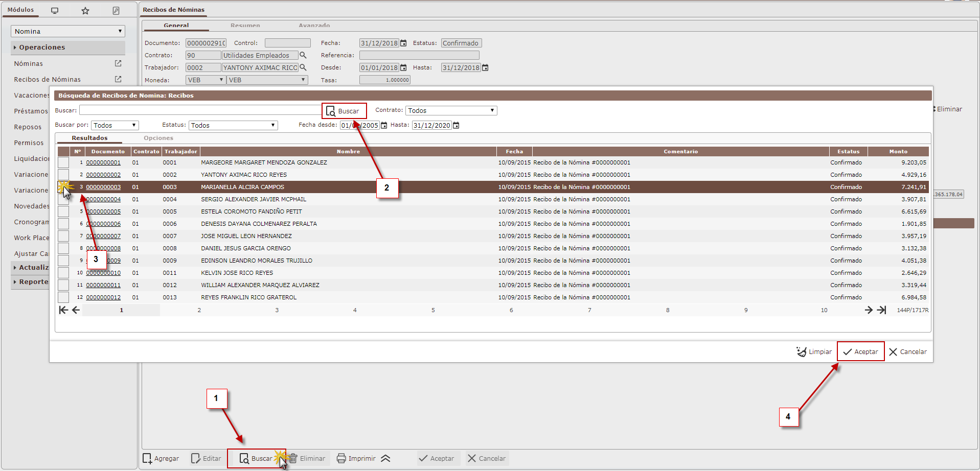
Task: Switch to the Opciones tab
Action: [x=158, y=138]
